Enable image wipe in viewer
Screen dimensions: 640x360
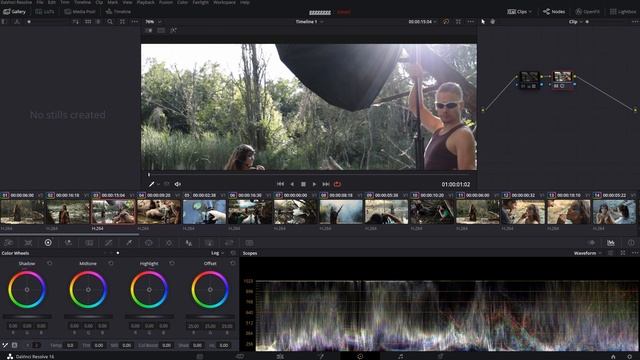pyautogui.click(x=149, y=30)
